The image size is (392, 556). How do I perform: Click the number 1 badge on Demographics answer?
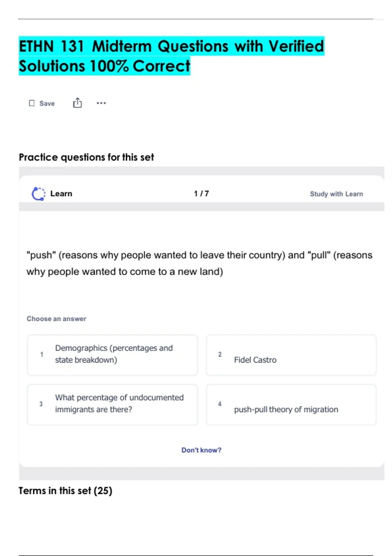coord(41,354)
